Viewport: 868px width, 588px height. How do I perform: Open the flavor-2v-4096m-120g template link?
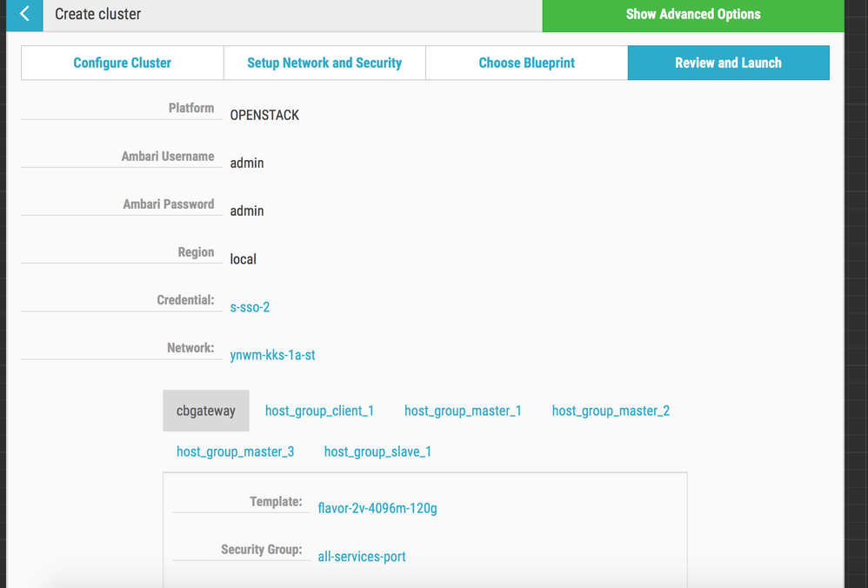[x=377, y=508]
